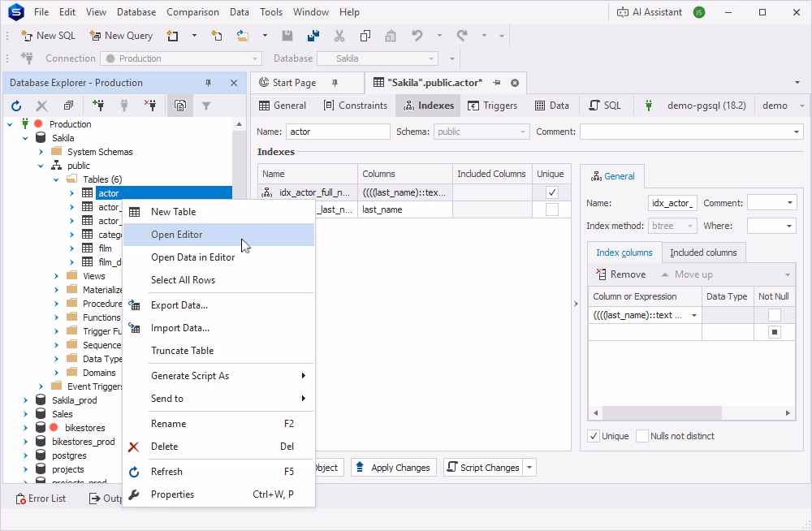Viewport: 812px width, 531px height.
Task: Click the Connection plug icon in toolbar
Action: [27, 58]
